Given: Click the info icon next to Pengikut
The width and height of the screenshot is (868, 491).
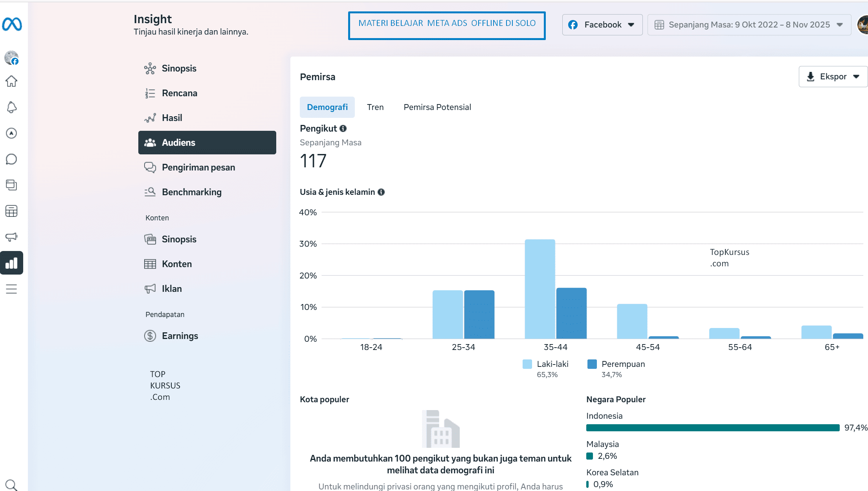Looking at the screenshot, I should click(x=343, y=128).
